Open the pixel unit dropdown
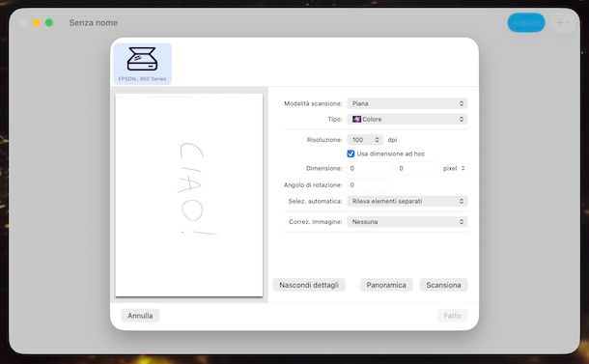The width and height of the screenshot is (589, 364). tap(454, 168)
